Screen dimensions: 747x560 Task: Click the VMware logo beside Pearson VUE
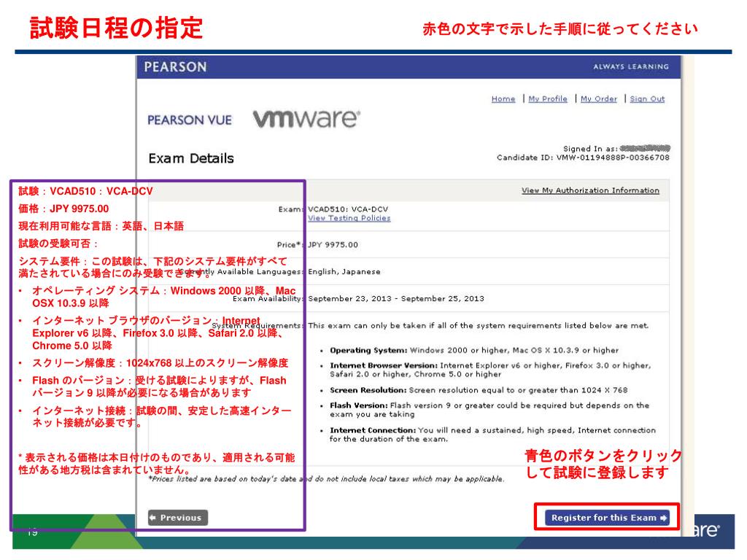pos(306,119)
